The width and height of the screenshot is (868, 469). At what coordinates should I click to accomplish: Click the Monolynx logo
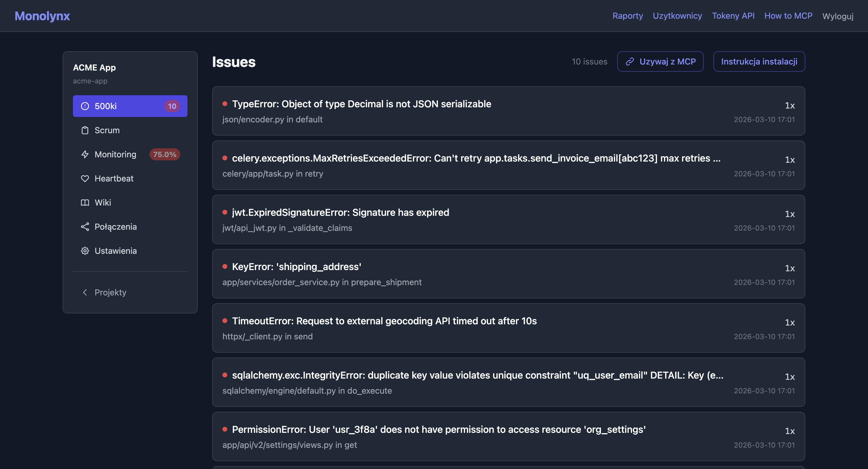(42, 15)
